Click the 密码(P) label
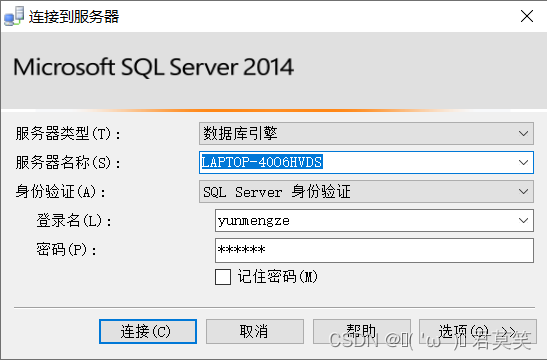This screenshot has width=547, height=360. click(66, 249)
